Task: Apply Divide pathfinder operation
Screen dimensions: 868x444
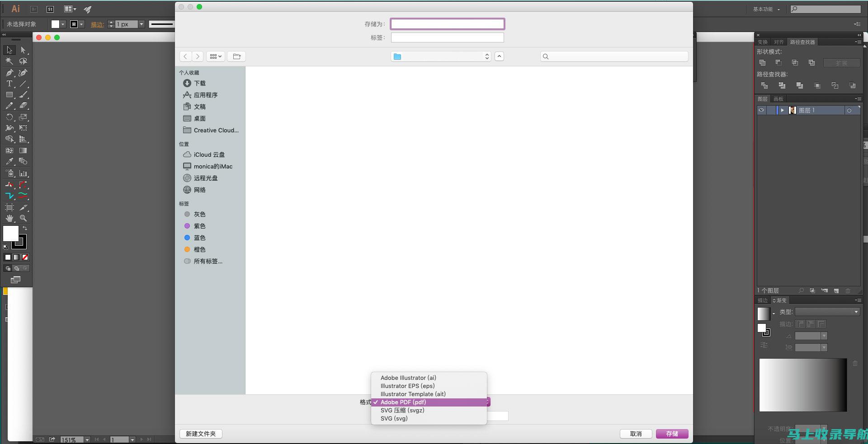Action: point(764,85)
